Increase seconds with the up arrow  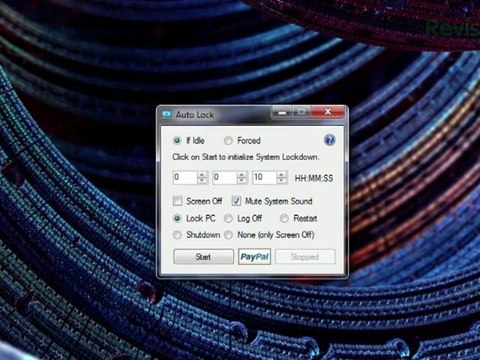[x=282, y=174]
